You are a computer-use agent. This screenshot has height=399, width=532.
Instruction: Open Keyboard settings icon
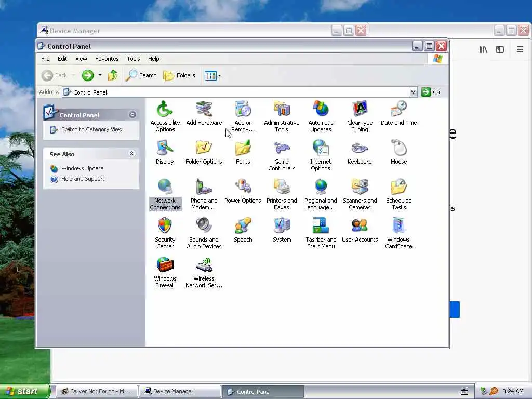tap(360, 152)
